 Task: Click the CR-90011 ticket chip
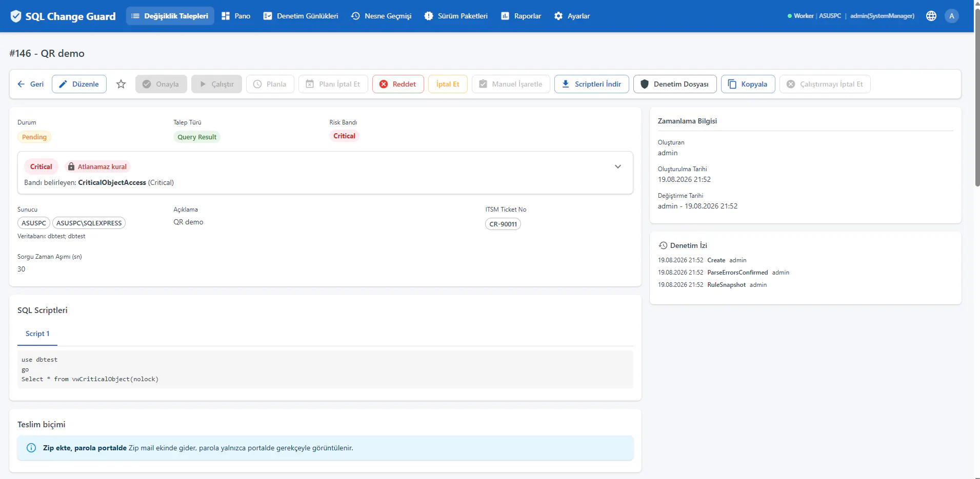click(503, 224)
